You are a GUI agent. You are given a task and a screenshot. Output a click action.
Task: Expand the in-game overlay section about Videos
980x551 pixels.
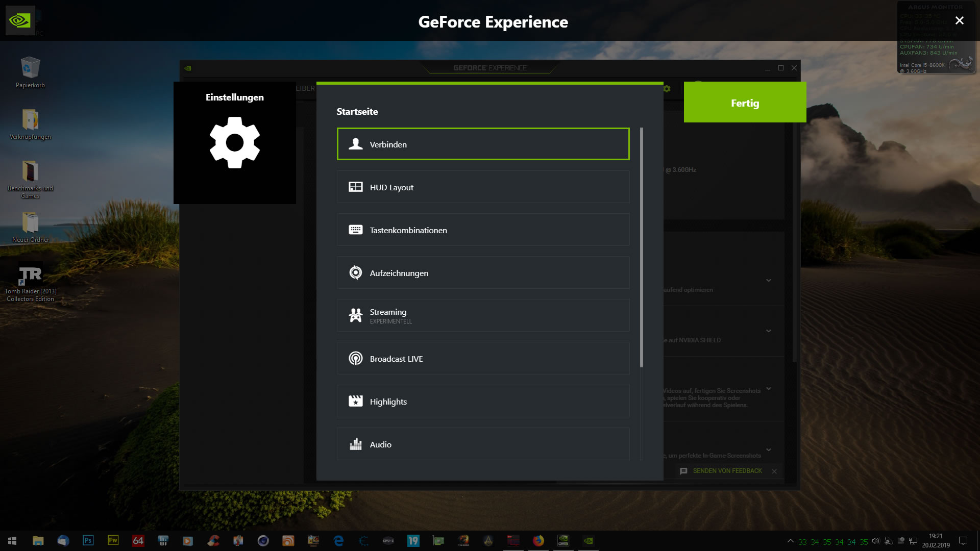(x=769, y=388)
